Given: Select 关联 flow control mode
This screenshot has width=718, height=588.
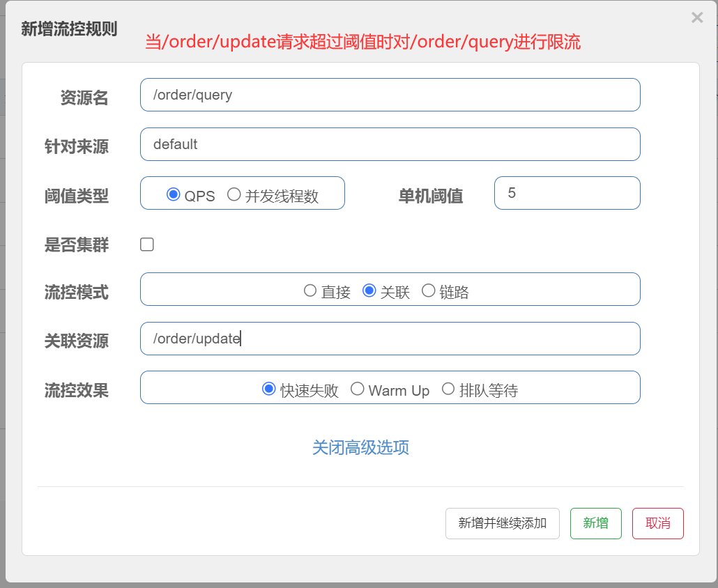Looking at the screenshot, I should [x=369, y=291].
